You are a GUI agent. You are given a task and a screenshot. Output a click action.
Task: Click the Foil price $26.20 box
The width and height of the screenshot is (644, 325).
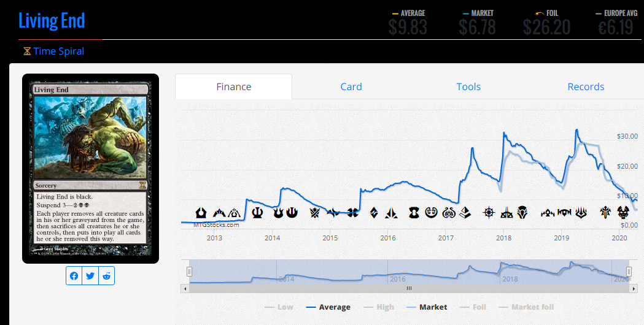click(x=546, y=23)
